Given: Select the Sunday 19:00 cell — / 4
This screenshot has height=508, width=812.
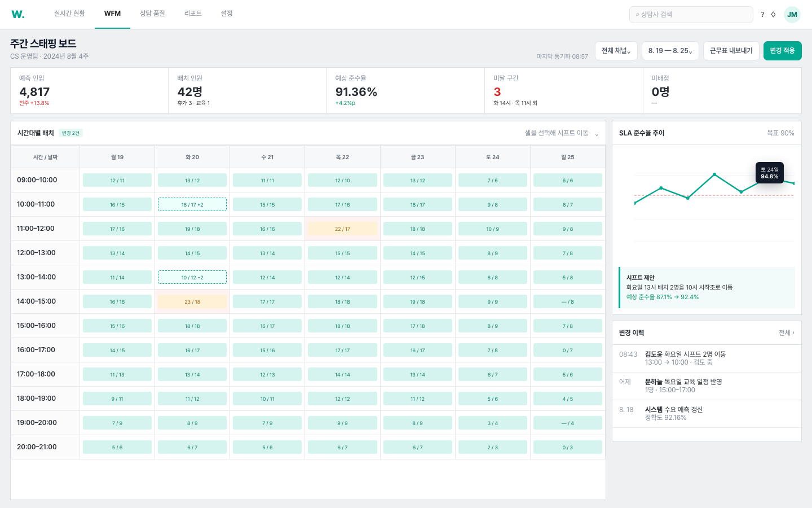Looking at the screenshot, I should pyautogui.click(x=568, y=423).
